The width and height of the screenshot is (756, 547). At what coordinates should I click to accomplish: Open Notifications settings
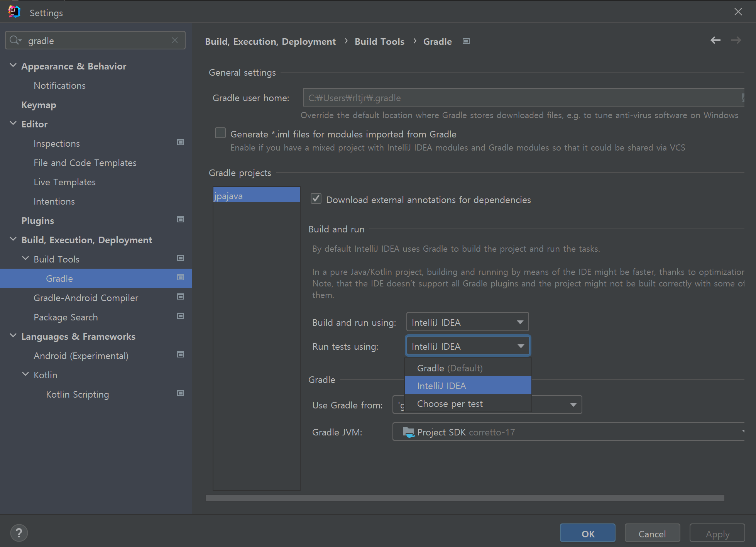[x=59, y=85]
